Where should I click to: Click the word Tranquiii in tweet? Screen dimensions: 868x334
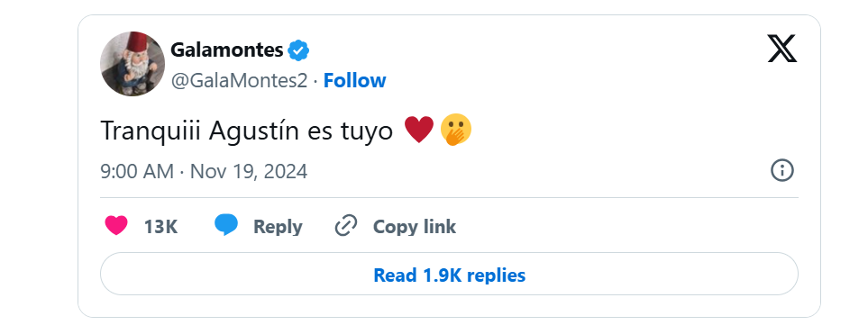tap(151, 131)
